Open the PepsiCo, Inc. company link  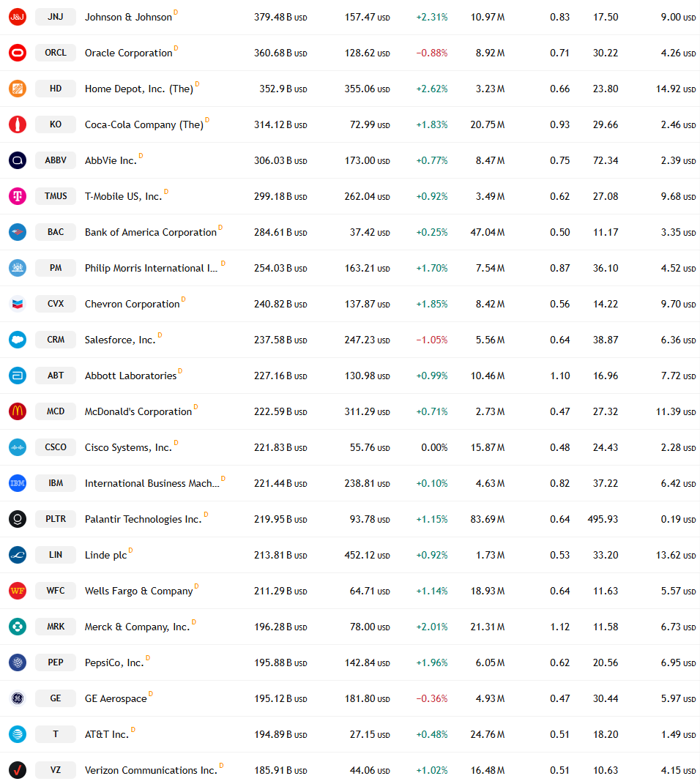point(114,663)
